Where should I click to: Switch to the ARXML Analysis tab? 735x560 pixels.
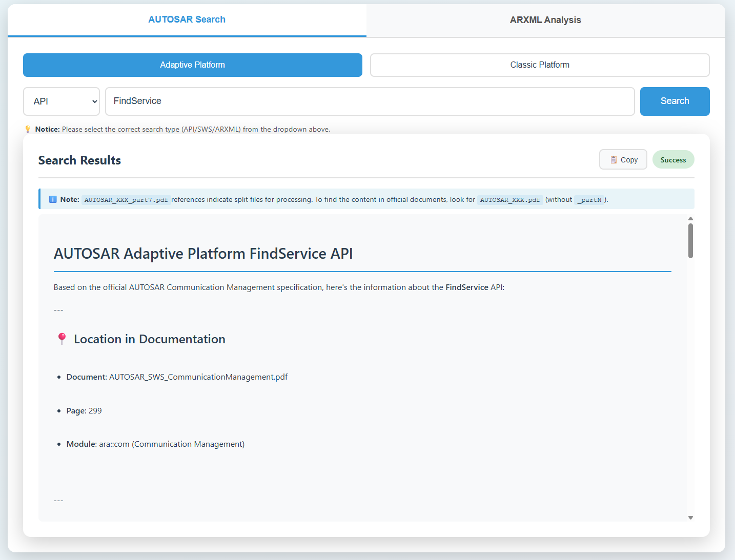(545, 20)
